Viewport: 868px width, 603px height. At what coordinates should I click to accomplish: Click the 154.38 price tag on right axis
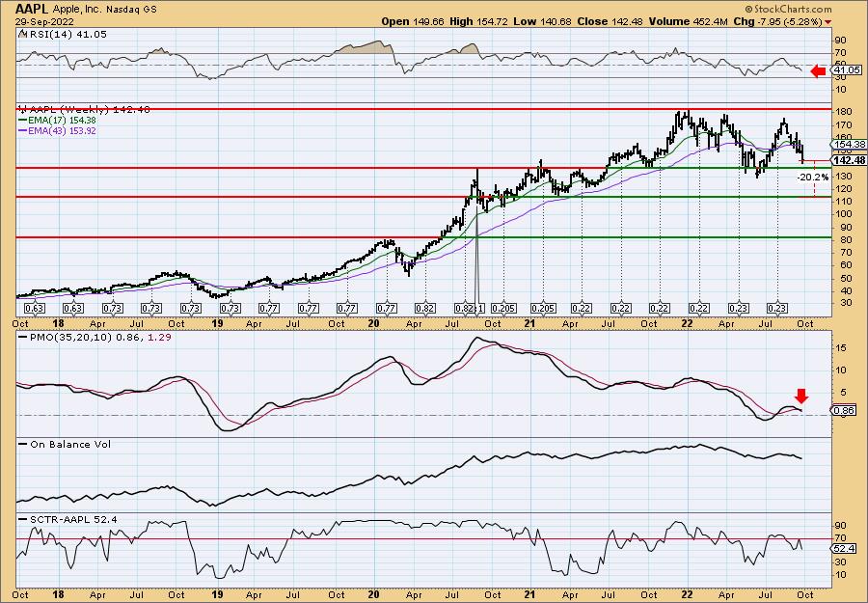click(850, 145)
